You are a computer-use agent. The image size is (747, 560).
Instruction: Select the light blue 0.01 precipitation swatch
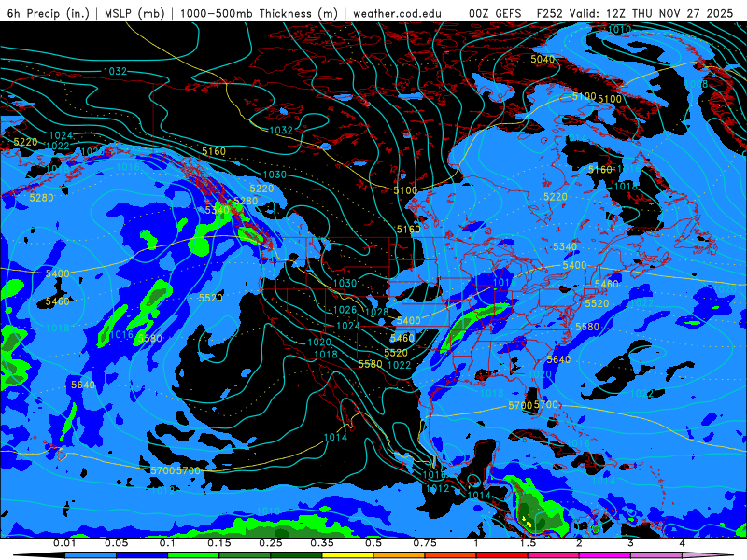point(91,555)
